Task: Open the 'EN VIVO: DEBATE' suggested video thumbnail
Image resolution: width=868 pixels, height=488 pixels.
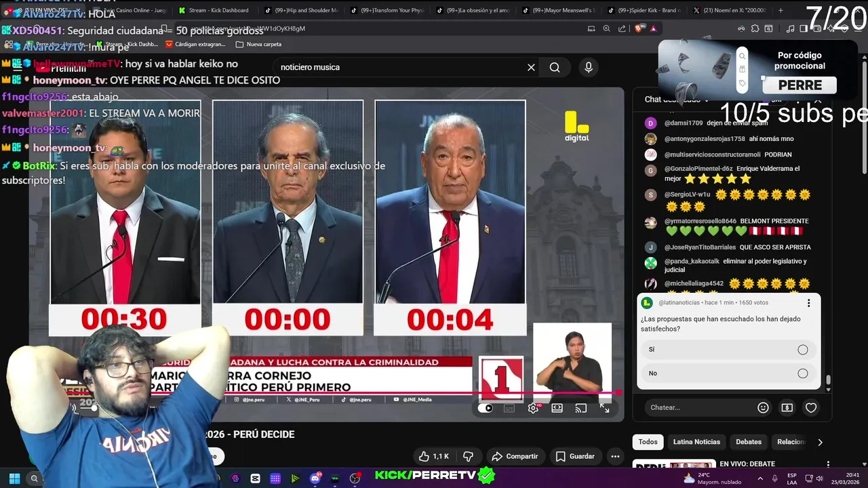Action: tap(674, 464)
